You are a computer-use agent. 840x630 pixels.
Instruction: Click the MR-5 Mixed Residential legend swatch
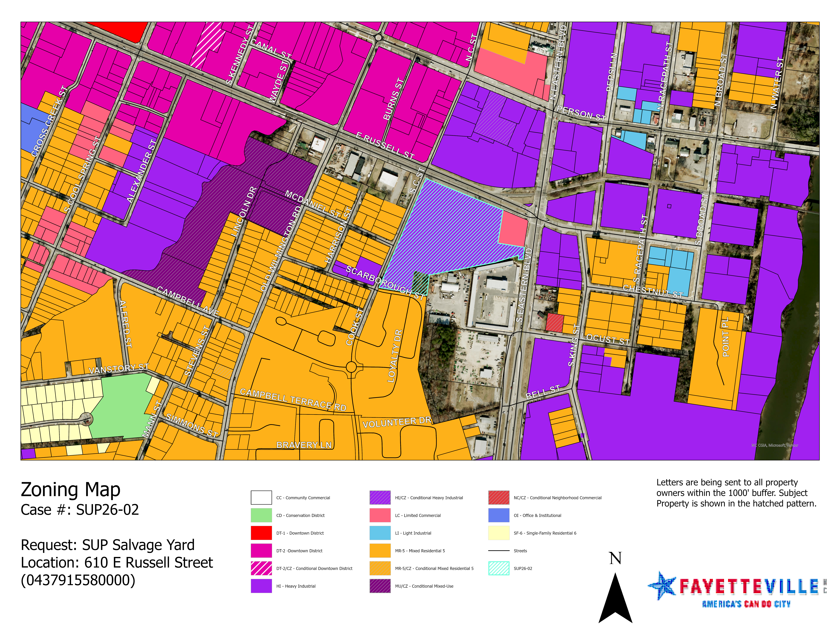(380, 550)
